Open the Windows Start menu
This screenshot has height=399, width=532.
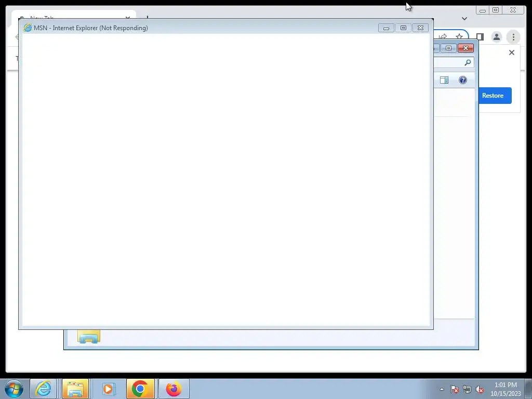(14, 389)
